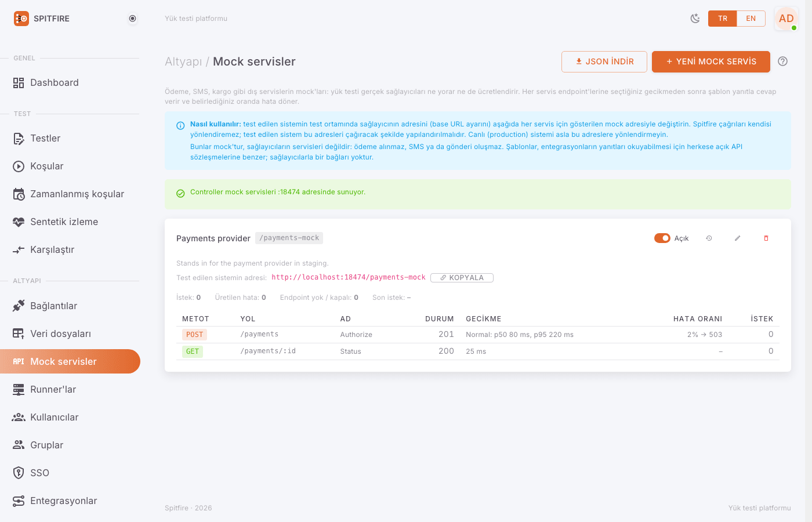Screen dimensions: 812x522
Task: Click YENİ MOCK SERVİS button
Action: 711,61
